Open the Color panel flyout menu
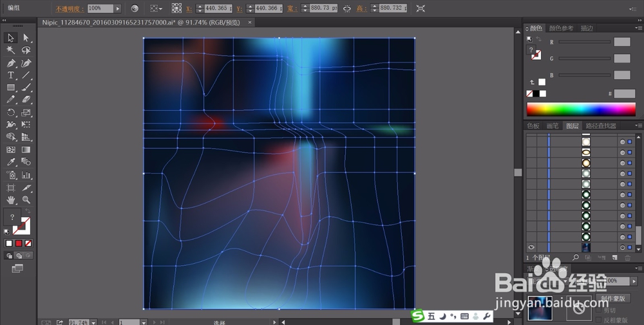The height and width of the screenshot is (325, 644). coord(638,28)
